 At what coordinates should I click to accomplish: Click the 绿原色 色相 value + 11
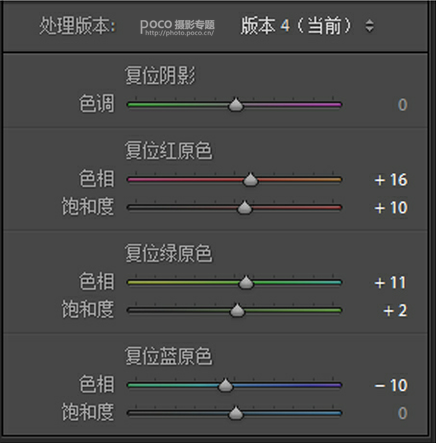pyautogui.click(x=391, y=283)
